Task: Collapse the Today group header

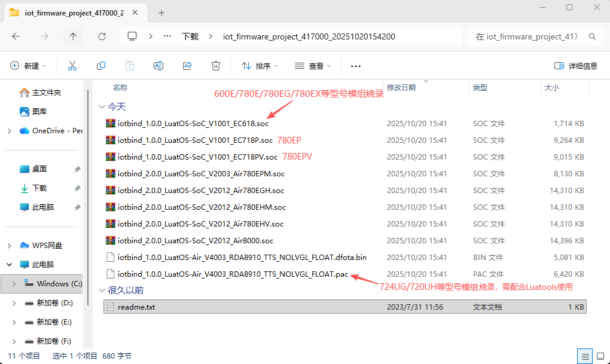Action: pyautogui.click(x=101, y=106)
